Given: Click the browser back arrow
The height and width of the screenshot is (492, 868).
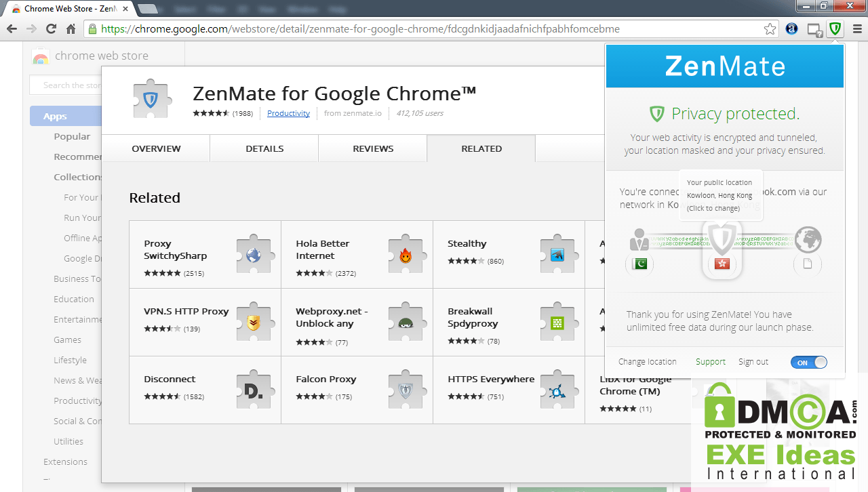Looking at the screenshot, I should (x=12, y=29).
